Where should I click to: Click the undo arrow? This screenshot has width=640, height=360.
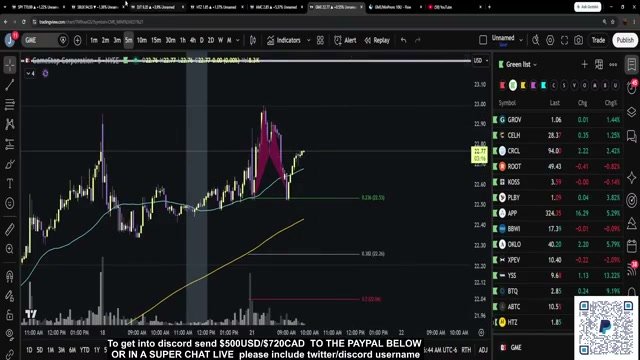pyautogui.click(x=404, y=40)
